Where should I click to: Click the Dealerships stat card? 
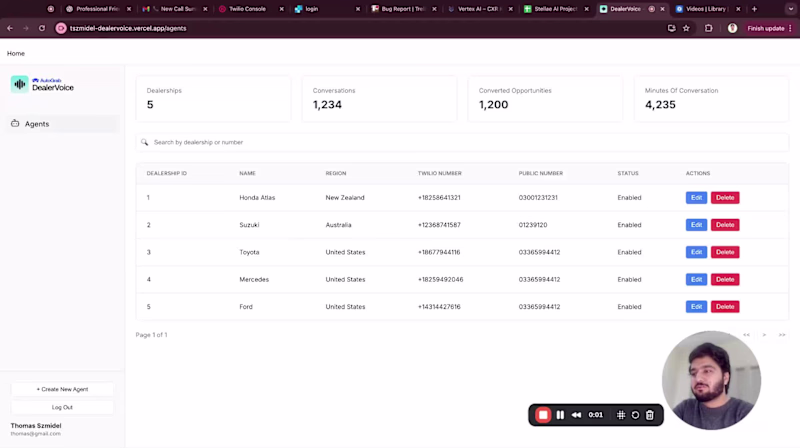click(213, 98)
